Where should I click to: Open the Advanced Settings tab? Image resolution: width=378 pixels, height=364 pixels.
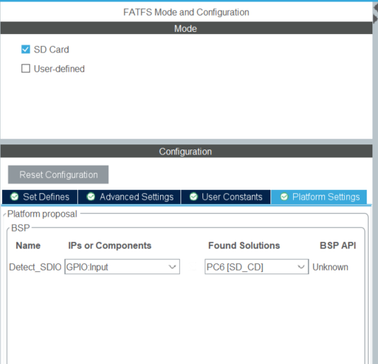pos(129,197)
